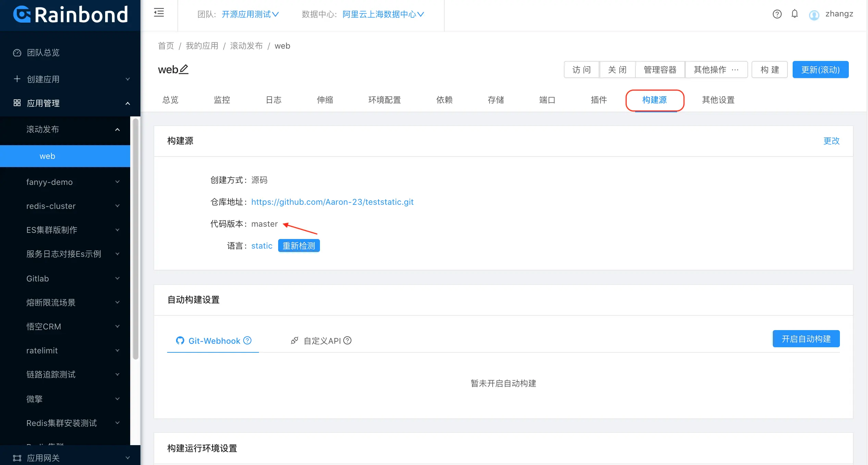
Task: Click the sidebar vertical scrollbar
Action: (x=136, y=238)
